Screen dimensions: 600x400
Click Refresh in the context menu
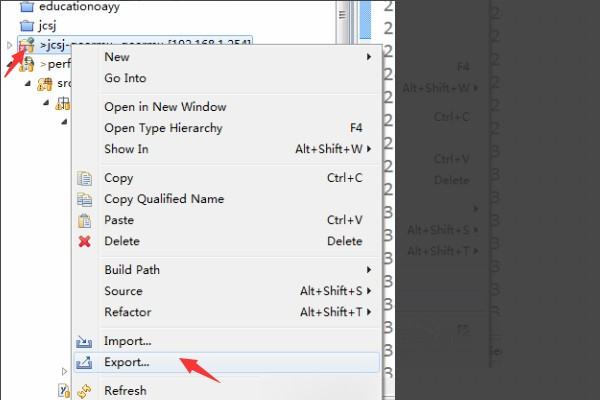pos(227,391)
